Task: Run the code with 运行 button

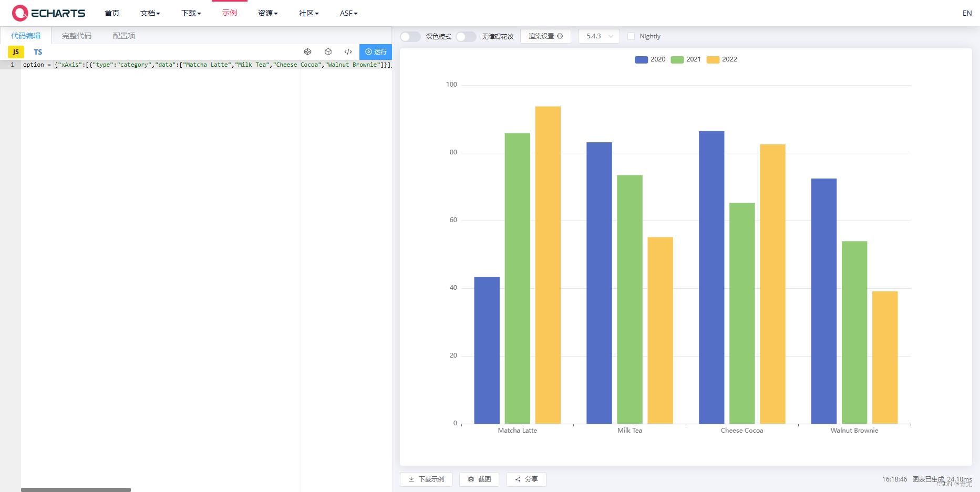Action: pos(376,51)
